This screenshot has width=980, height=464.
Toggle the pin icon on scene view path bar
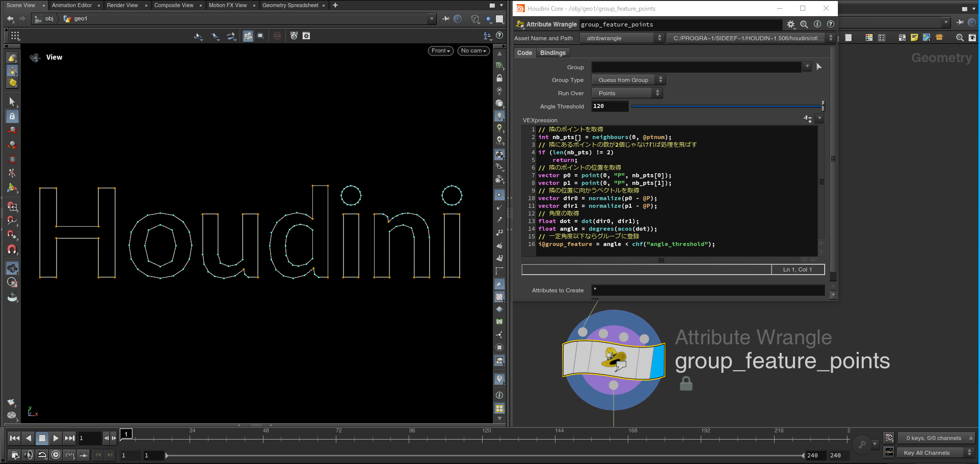coord(446,19)
